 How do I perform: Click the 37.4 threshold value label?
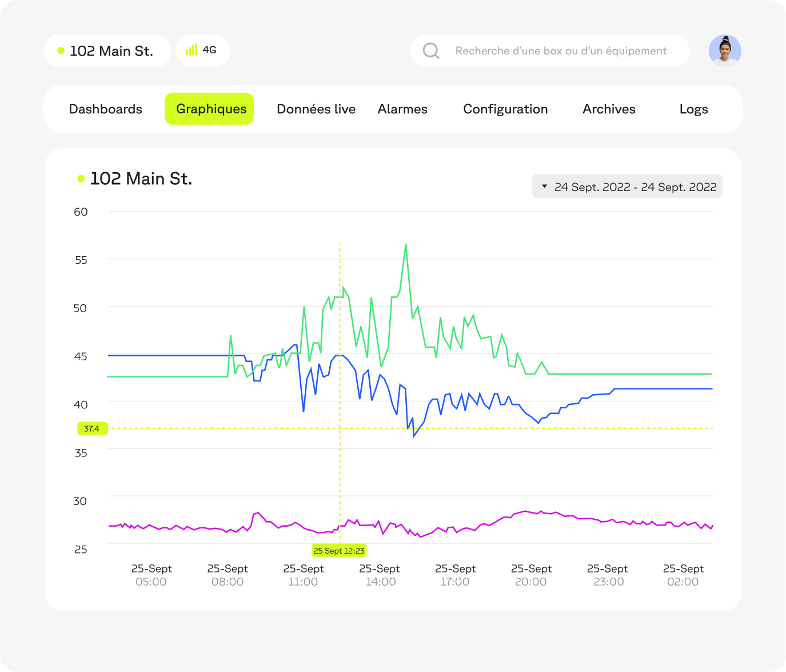point(92,428)
